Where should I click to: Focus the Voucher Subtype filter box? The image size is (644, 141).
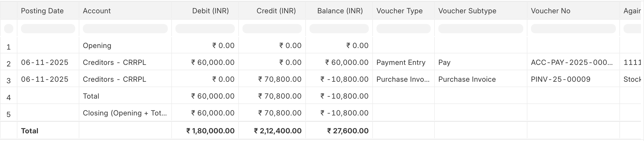[481, 29]
